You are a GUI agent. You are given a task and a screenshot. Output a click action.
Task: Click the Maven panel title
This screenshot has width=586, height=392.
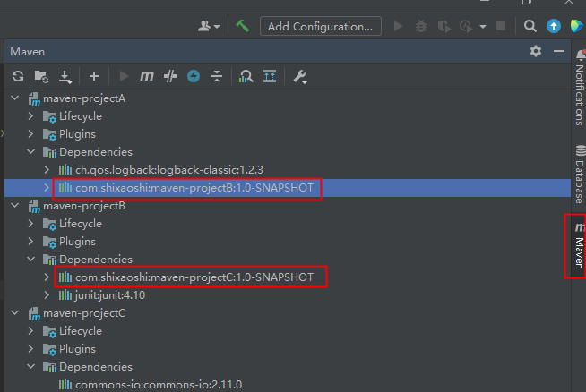[x=27, y=52]
